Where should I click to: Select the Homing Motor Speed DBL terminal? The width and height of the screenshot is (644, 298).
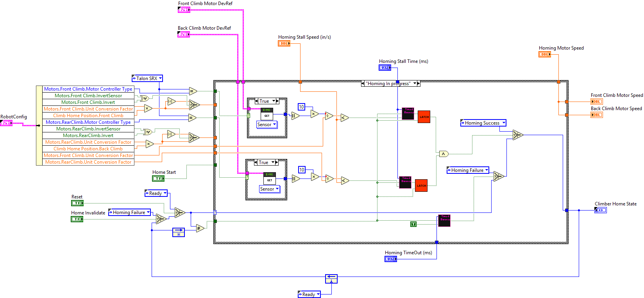[x=544, y=54]
